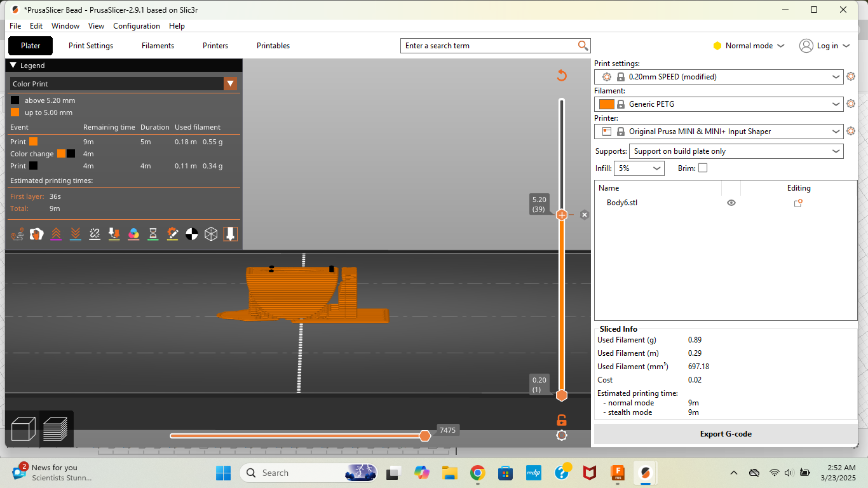
Task: Toggle Seams visibility broken-link icon
Action: [95, 234]
